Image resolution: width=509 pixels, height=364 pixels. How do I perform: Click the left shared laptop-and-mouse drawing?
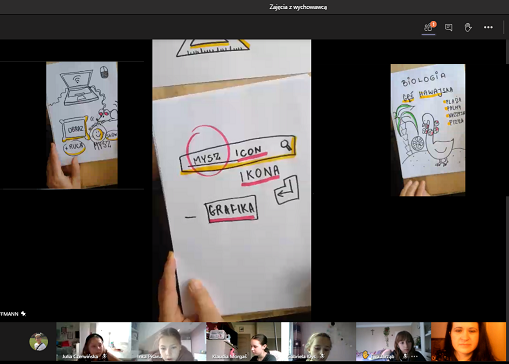(x=82, y=125)
